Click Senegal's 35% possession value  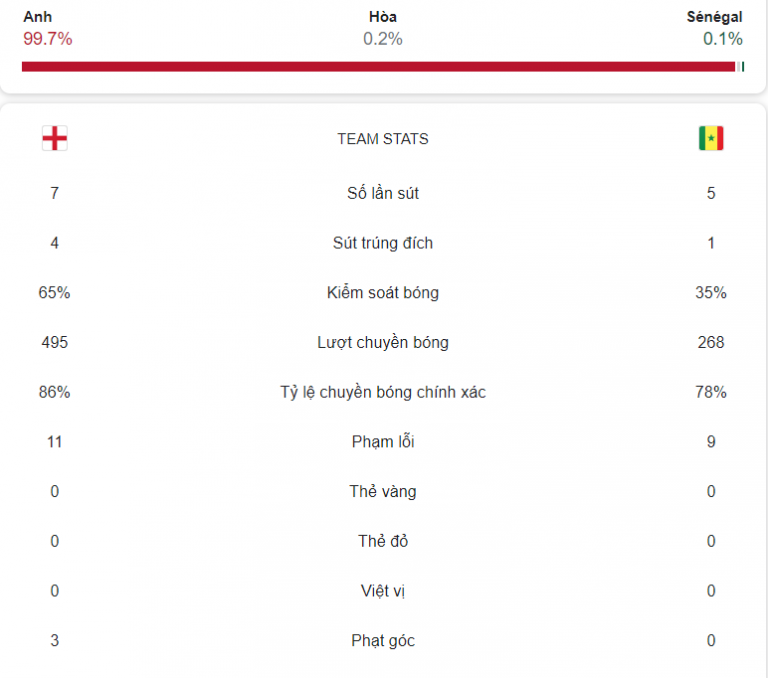(711, 292)
